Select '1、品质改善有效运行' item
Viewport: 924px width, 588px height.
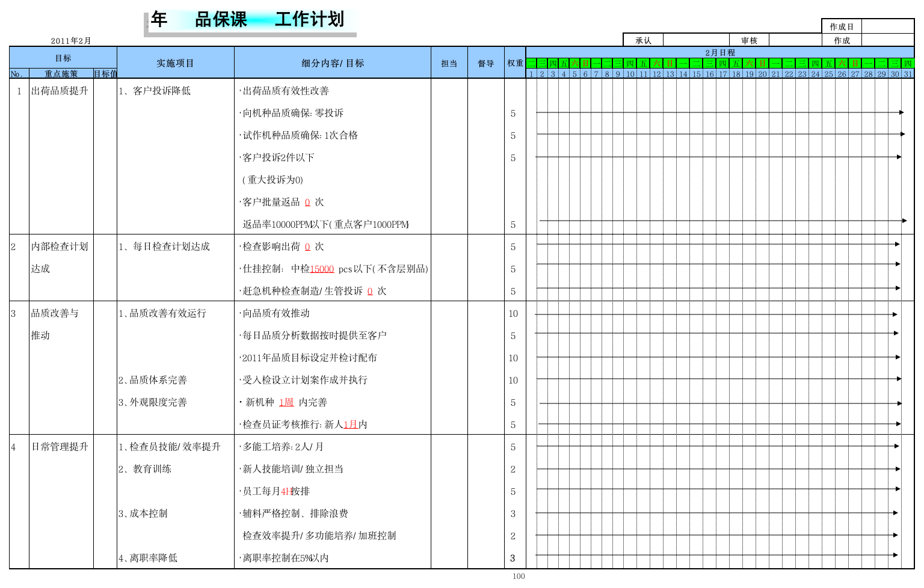click(162, 313)
